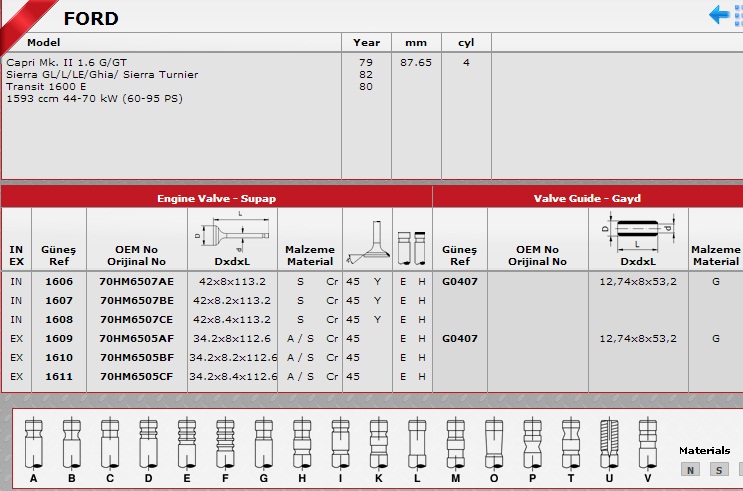Click Transit 1600 E model line
Image resolution: width=743 pixels, height=491 pixels.
[x=46, y=86]
